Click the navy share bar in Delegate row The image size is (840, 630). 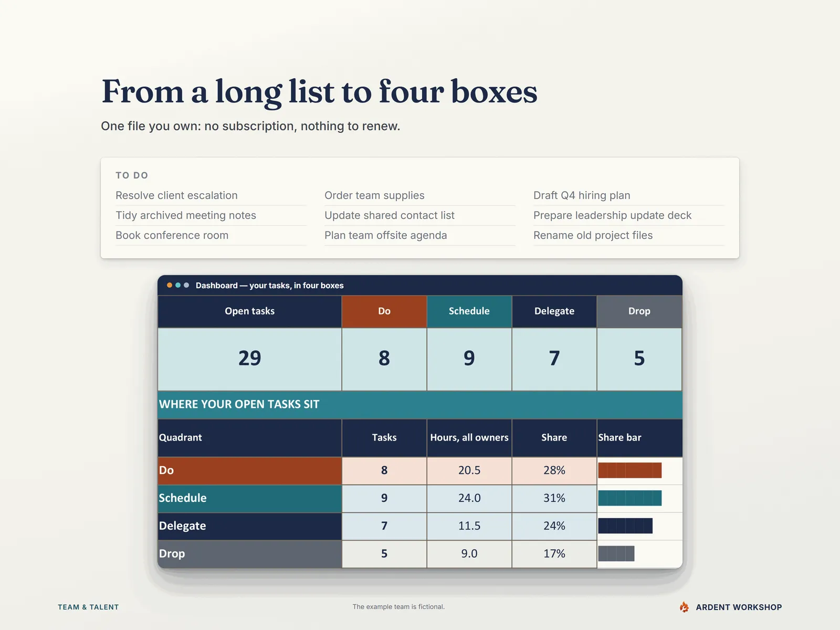[x=625, y=526]
